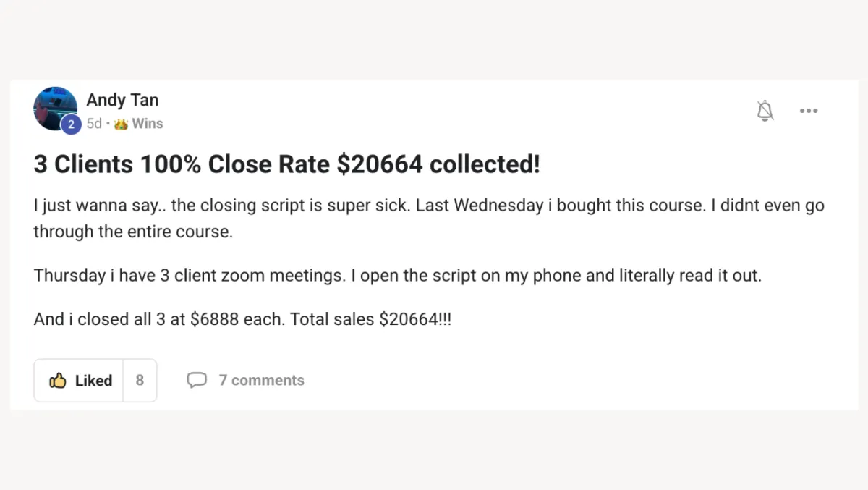
Task: Toggle the Liked button text
Action: [93, 381]
